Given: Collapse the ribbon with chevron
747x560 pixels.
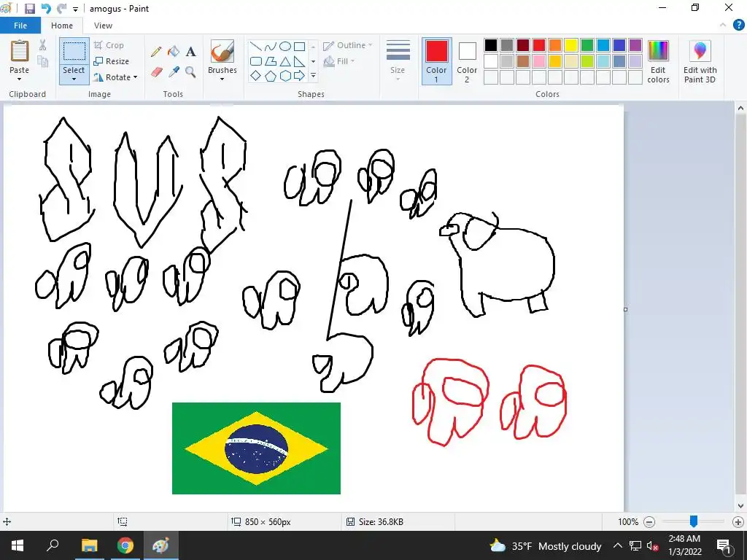Looking at the screenshot, I should pos(723,25).
